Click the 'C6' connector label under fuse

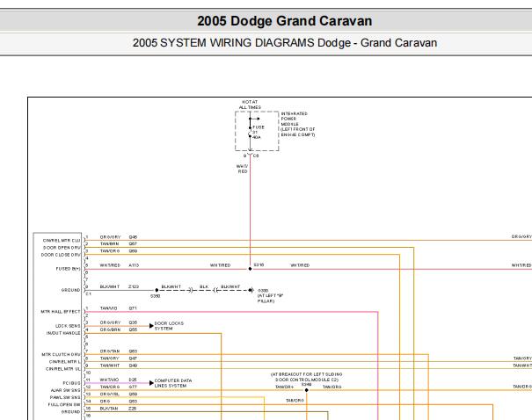pos(256,156)
